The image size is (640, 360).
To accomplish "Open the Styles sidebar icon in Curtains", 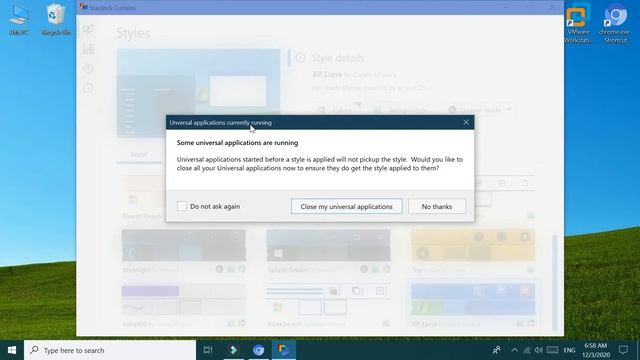I will click(88, 29).
